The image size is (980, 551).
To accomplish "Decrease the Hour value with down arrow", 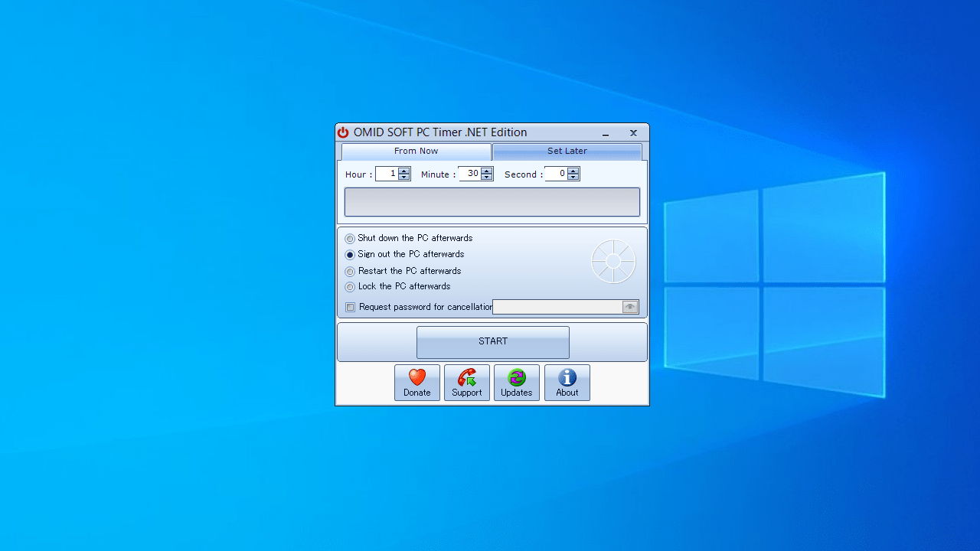I will pos(404,177).
